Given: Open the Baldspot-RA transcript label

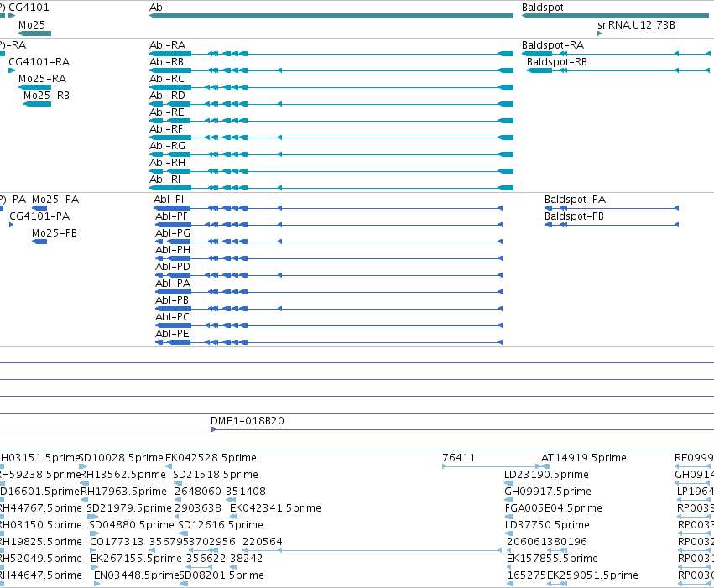Looking at the screenshot, I should click(553, 45).
